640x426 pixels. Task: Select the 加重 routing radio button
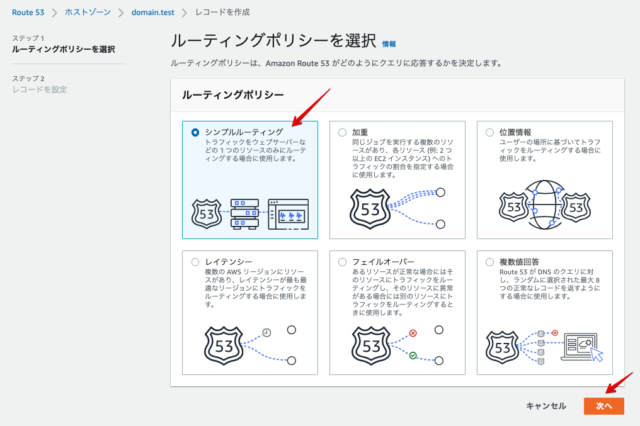coord(342,132)
